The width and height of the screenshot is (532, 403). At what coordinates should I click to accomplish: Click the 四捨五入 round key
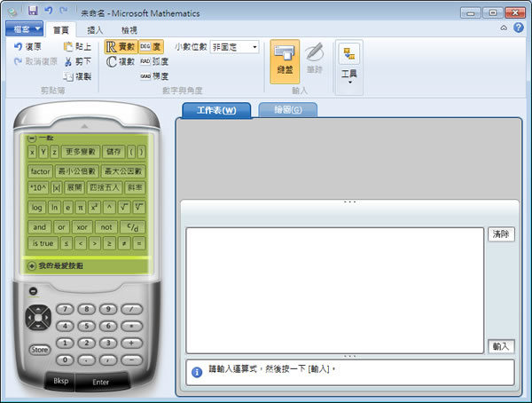(105, 187)
